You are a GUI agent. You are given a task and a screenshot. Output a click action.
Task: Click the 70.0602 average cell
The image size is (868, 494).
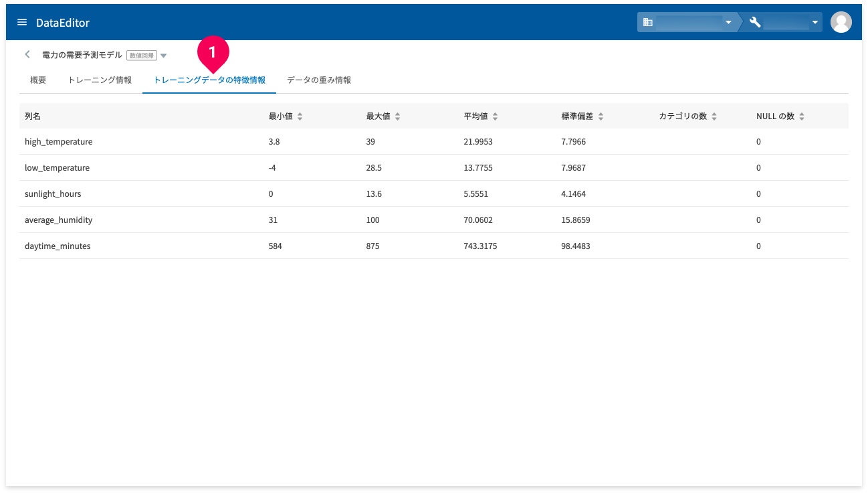pos(478,220)
